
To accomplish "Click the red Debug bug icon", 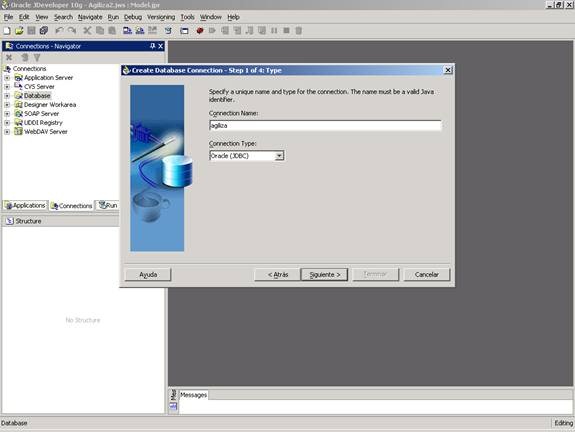I will pyautogui.click(x=200, y=30).
